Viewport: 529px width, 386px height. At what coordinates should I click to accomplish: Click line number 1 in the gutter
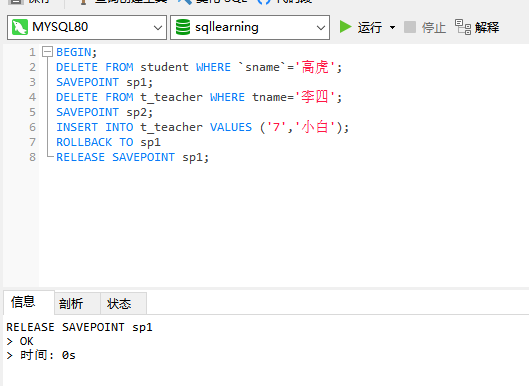point(32,52)
